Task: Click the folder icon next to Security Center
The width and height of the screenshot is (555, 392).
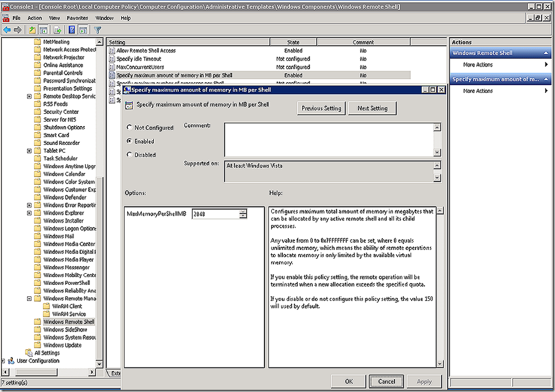Action: [x=38, y=112]
